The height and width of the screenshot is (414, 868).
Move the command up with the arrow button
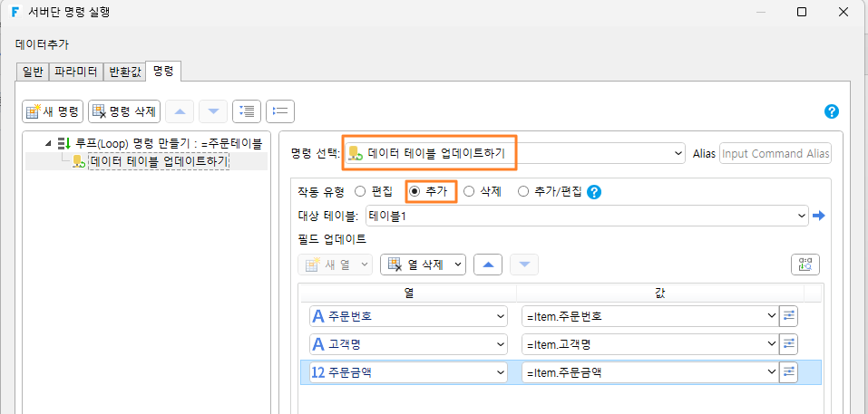pyautogui.click(x=180, y=111)
